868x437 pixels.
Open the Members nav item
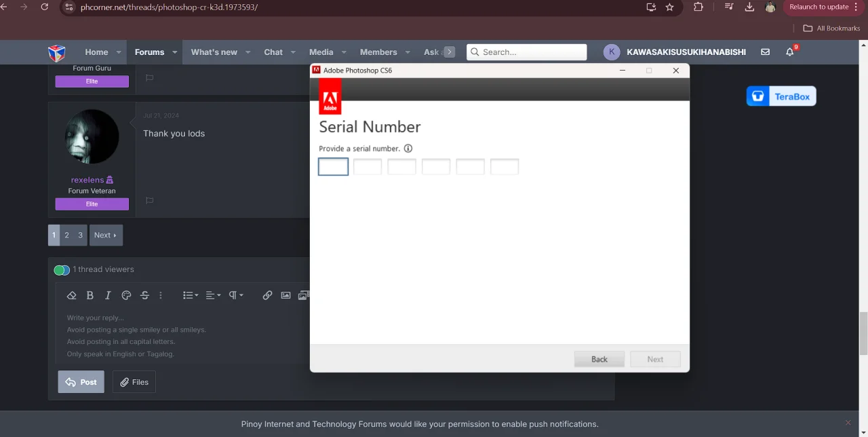[x=378, y=52]
